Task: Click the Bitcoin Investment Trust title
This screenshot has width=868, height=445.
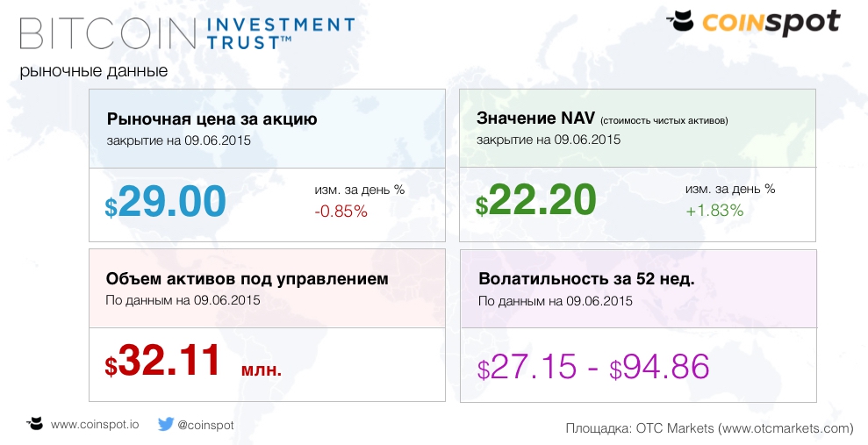Action: point(187,32)
